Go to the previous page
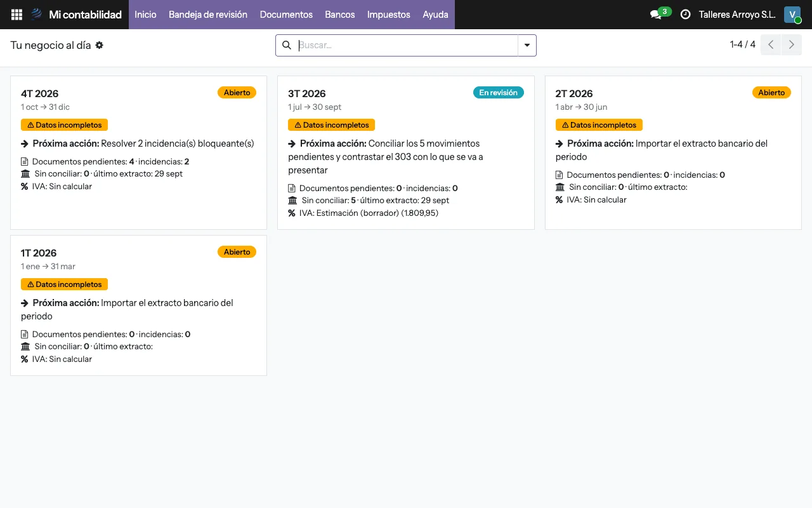 (771, 44)
